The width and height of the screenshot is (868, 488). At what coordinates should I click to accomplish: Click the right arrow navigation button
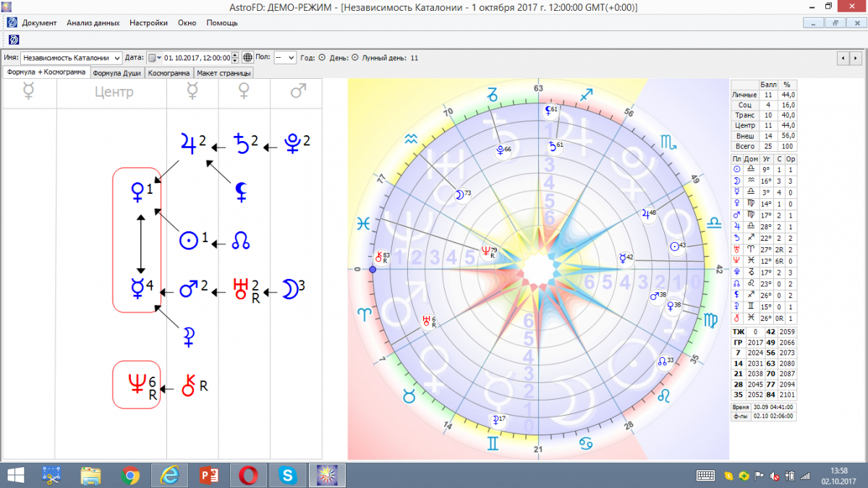[856, 58]
